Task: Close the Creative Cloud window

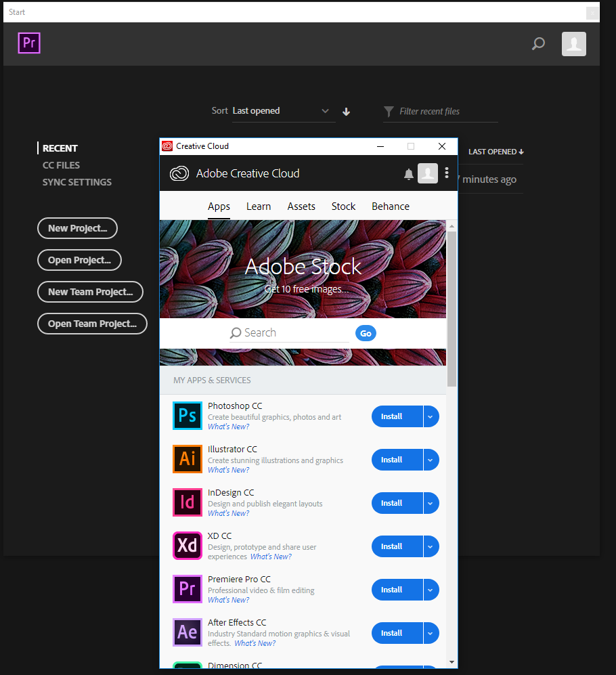Action: (x=442, y=146)
